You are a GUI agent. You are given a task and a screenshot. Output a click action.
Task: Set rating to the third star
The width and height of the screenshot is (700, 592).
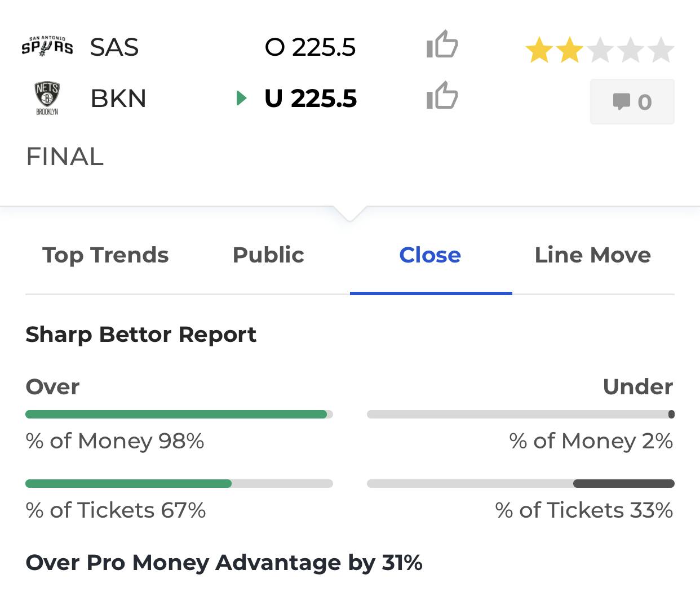(x=600, y=50)
